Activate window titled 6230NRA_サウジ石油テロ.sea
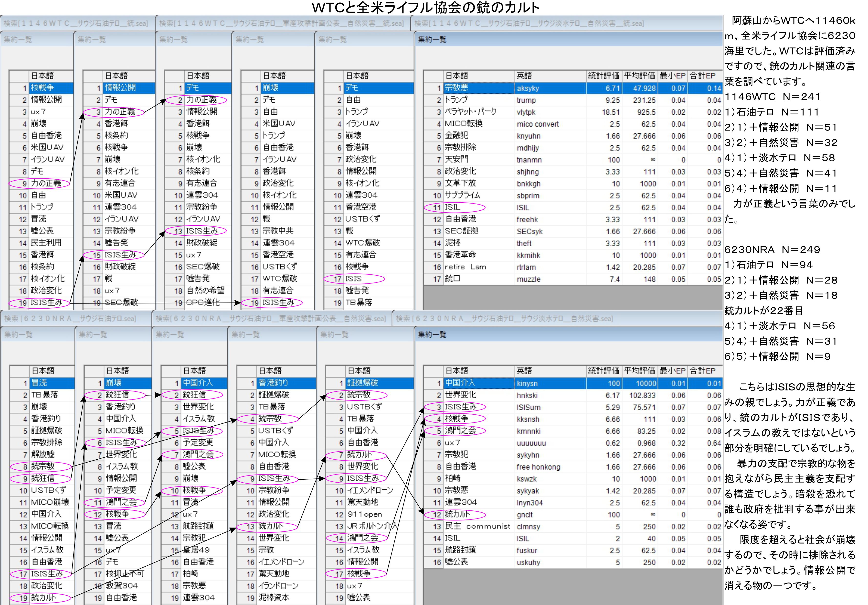Screen dimensions: 868x605 (70, 319)
